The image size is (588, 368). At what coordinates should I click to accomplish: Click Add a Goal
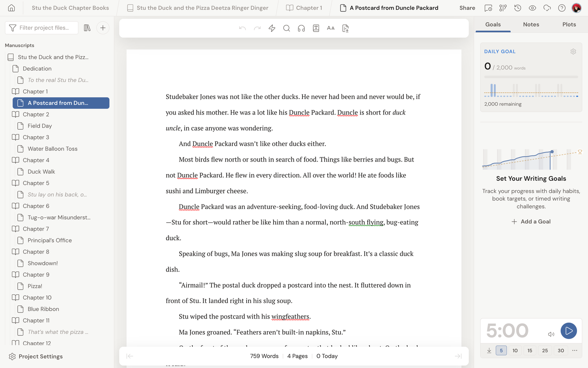(x=531, y=222)
